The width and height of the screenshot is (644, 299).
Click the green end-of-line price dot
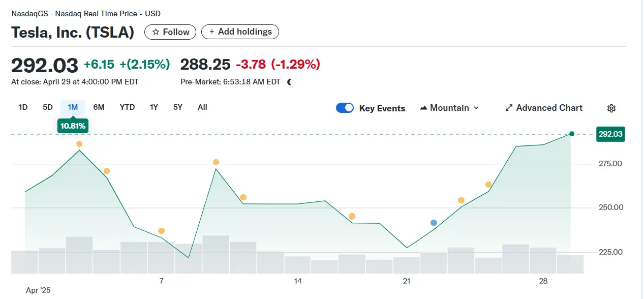(x=572, y=134)
